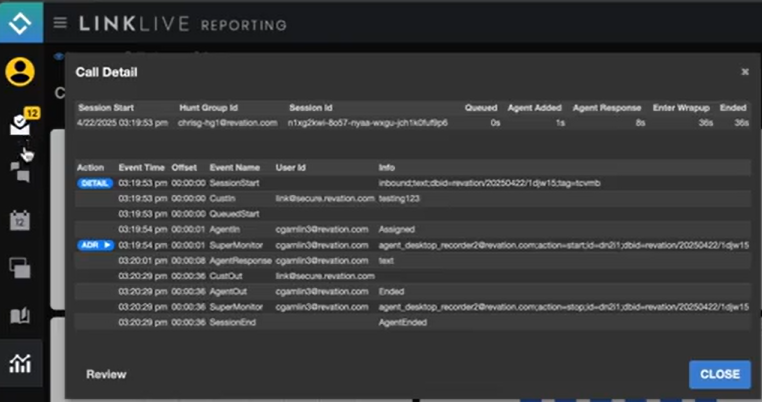Click the Event Time column header
Screen dimensions: 762x402
coord(141,168)
